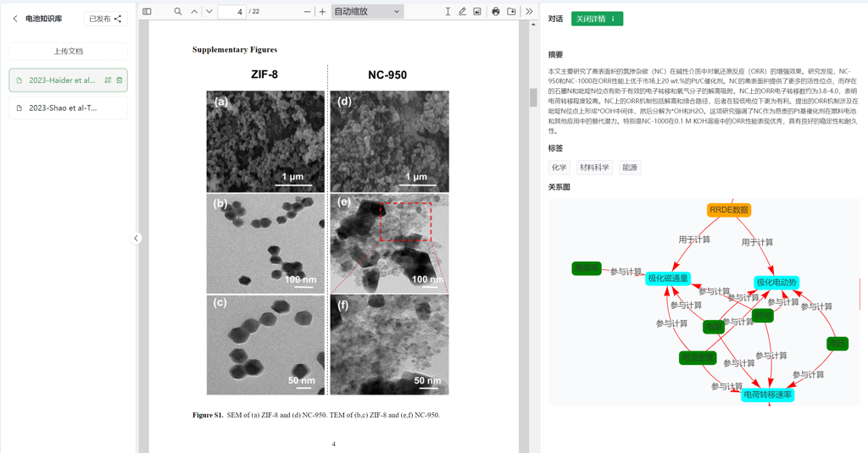
Task: Open the 自动缩放 zoom dropdown
Action: click(x=367, y=11)
